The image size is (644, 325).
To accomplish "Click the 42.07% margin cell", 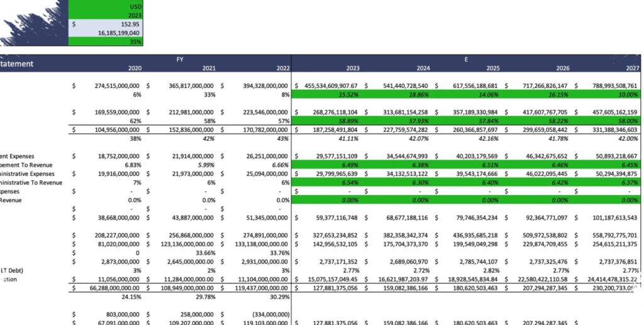I will click(418, 139).
